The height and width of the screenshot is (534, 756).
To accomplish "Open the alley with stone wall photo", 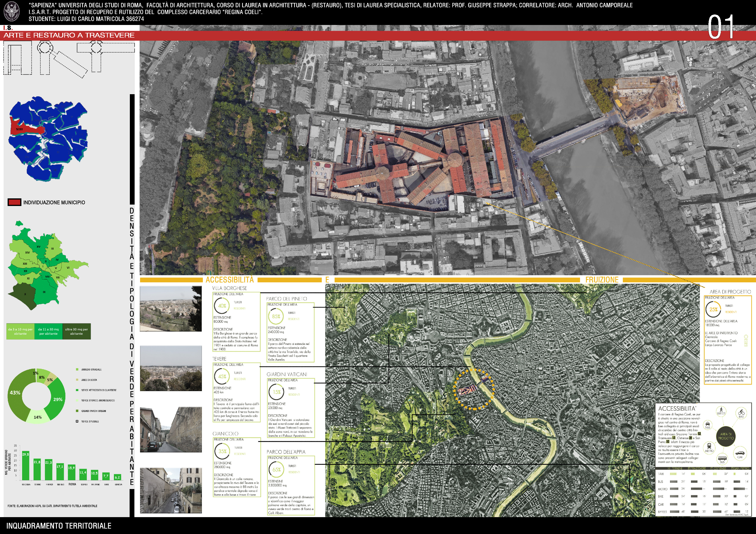I will coord(171,430).
